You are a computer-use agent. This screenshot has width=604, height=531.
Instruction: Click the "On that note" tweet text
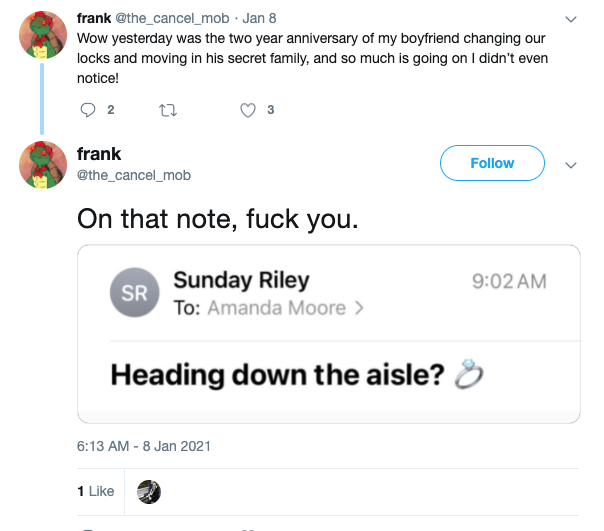pos(216,217)
